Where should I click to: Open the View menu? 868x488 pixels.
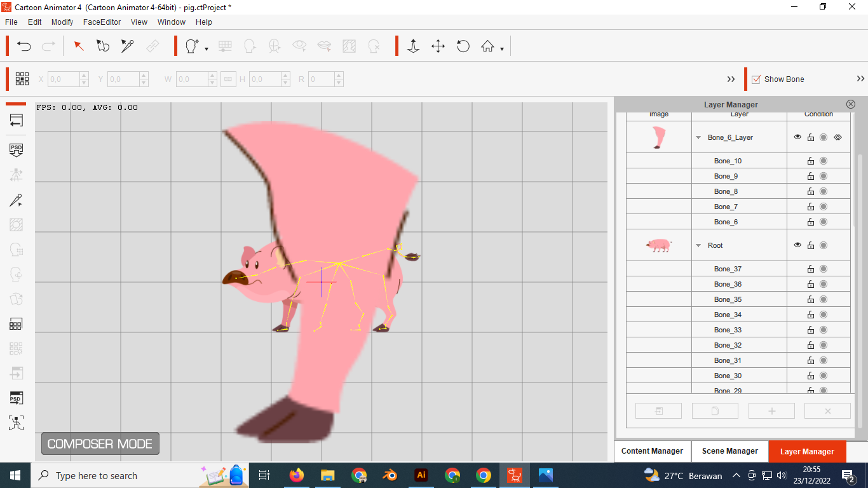139,22
